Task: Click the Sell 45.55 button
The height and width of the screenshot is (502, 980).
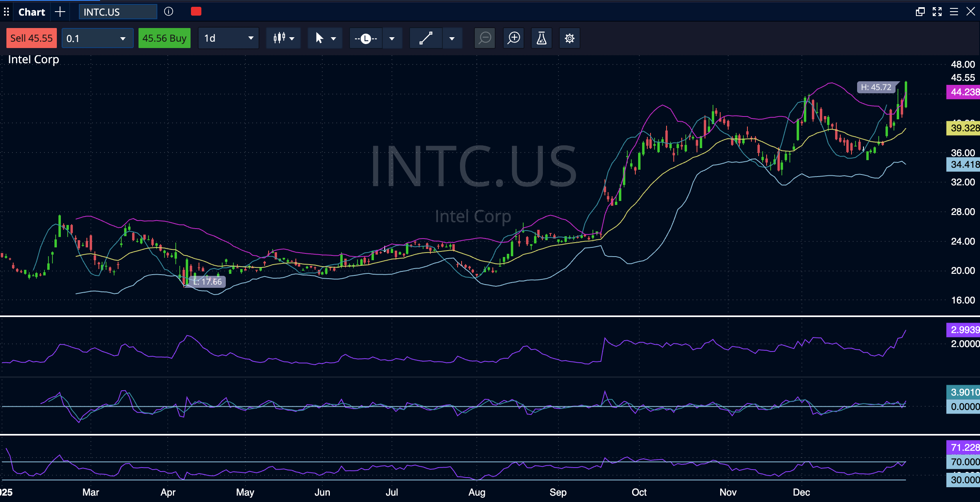Action: pos(31,38)
